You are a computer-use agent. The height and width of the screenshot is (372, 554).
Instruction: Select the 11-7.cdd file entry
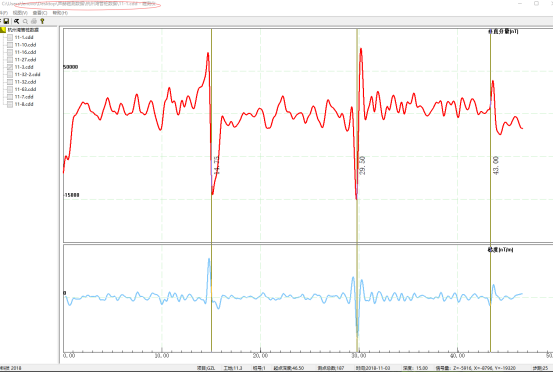(x=24, y=97)
